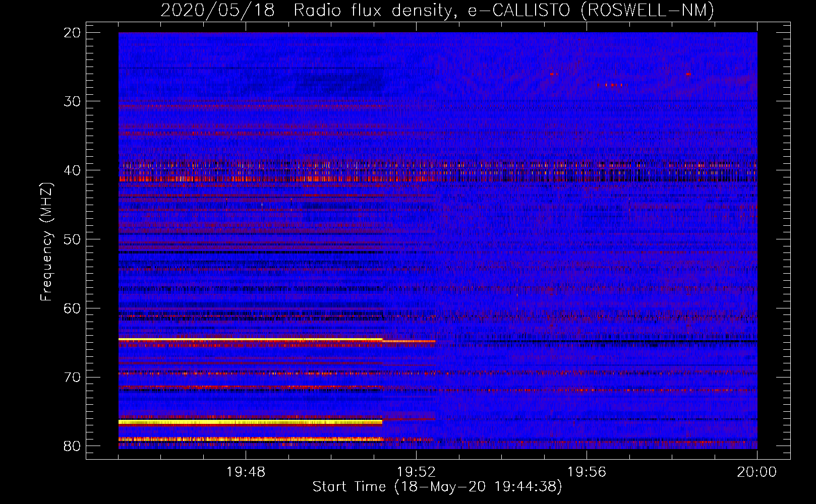The height and width of the screenshot is (504, 816).
Task: Click the yellow-orange band near 64 MHz
Action: [250, 340]
